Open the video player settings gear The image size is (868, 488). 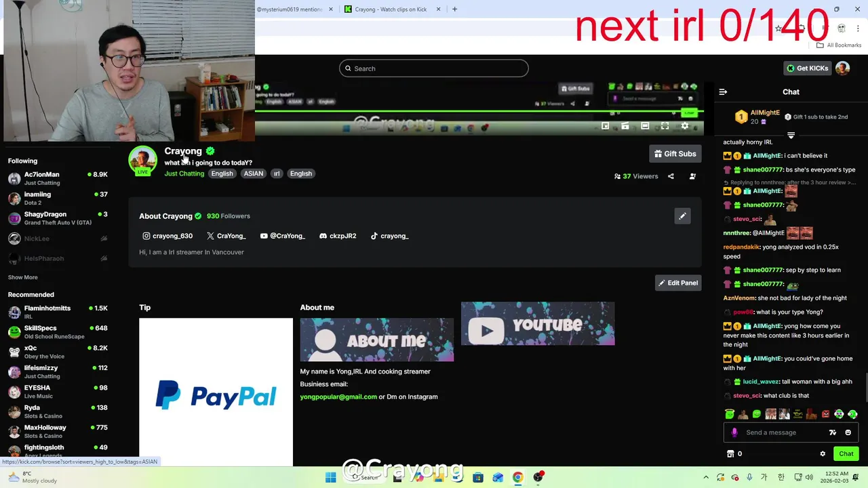point(685,126)
